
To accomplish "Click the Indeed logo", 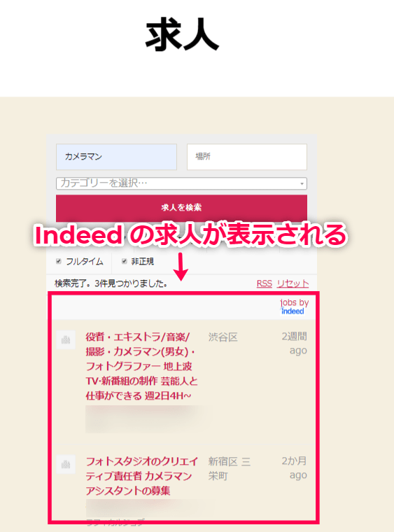I will (x=293, y=311).
